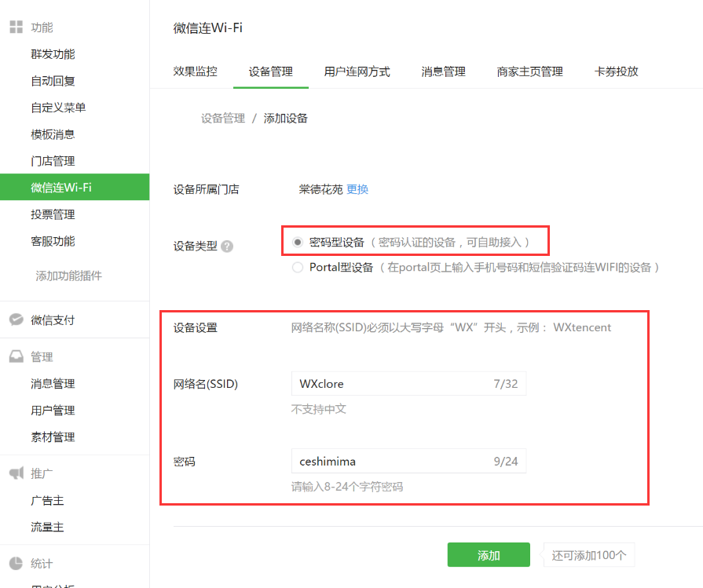Open the 用户连网方式 tab
703x588 pixels.
pos(357,71)
